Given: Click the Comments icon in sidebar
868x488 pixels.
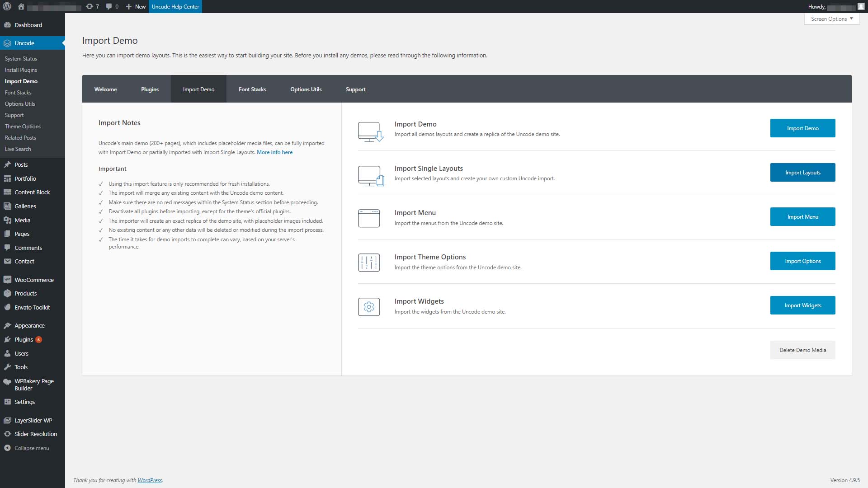Looking at the screenshot, I should click(x=7, y=248).
